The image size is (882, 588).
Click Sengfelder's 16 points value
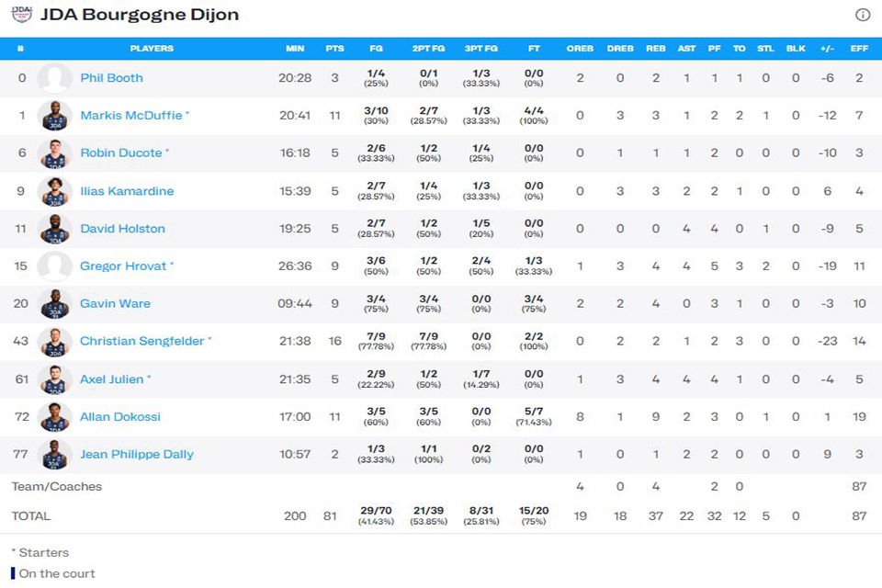(x=334, y=341)
